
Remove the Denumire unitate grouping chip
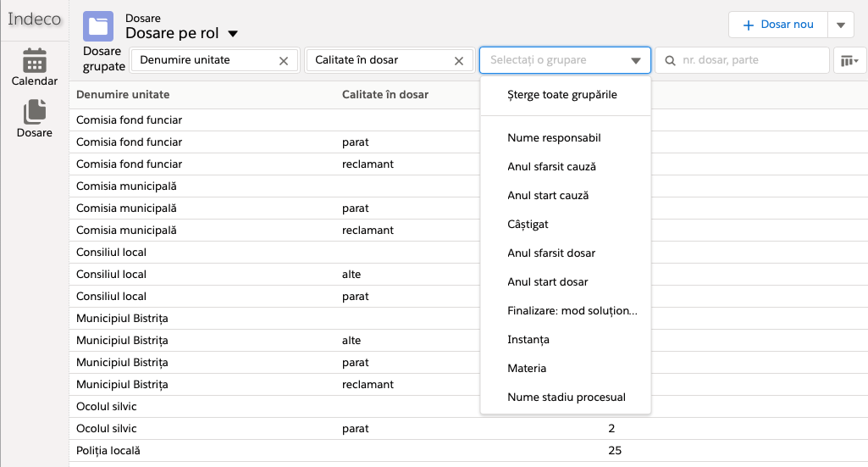point(284,61)
